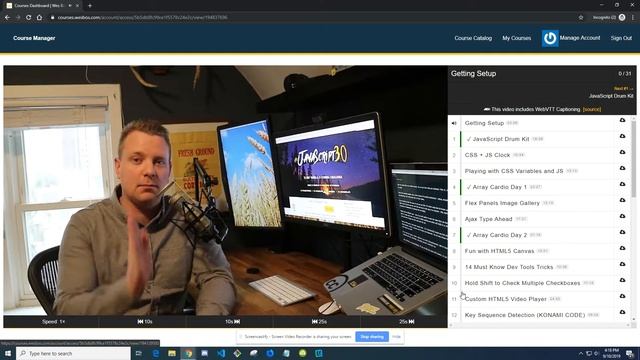Click Stop sharing in Screencastify bar
Viewport: 640px width, 360px height.
point(372,337)
